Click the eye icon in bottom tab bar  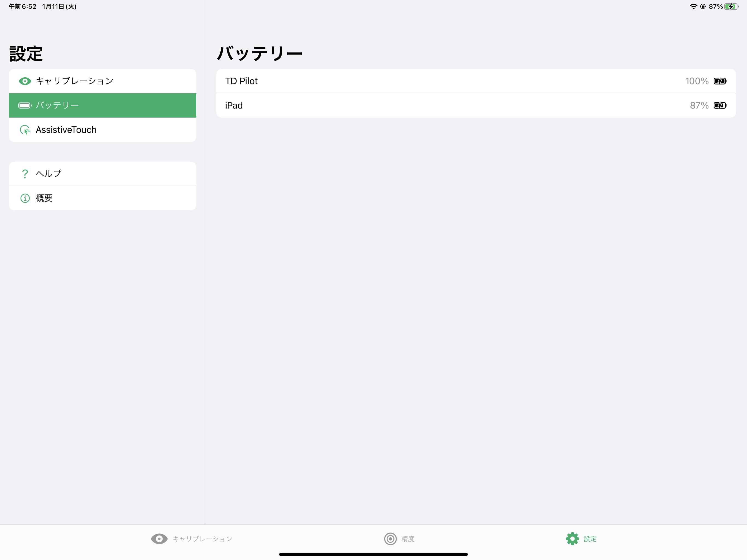pos(159,539)
